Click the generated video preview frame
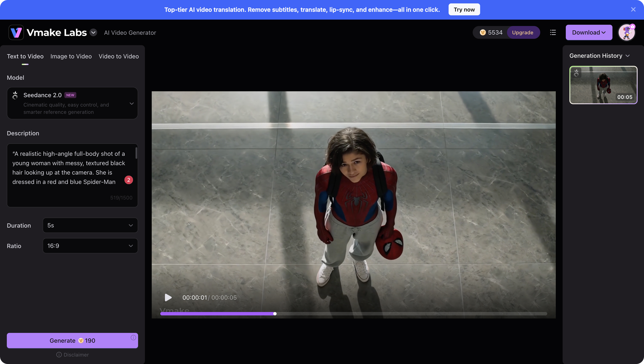Image resolution: width=644 pixels, height=364 pixels. (x=354, y=205)
